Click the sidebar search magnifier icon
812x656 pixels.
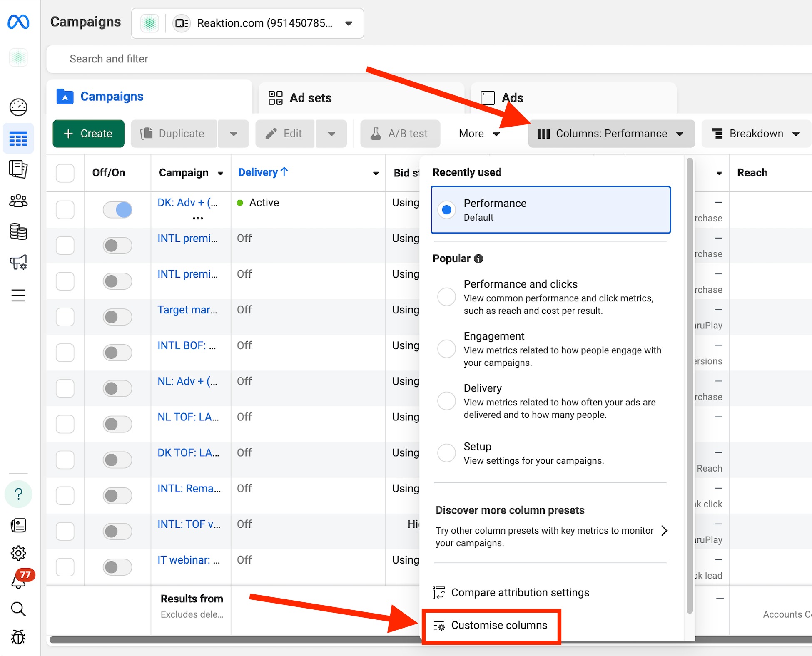click(18, 609)
